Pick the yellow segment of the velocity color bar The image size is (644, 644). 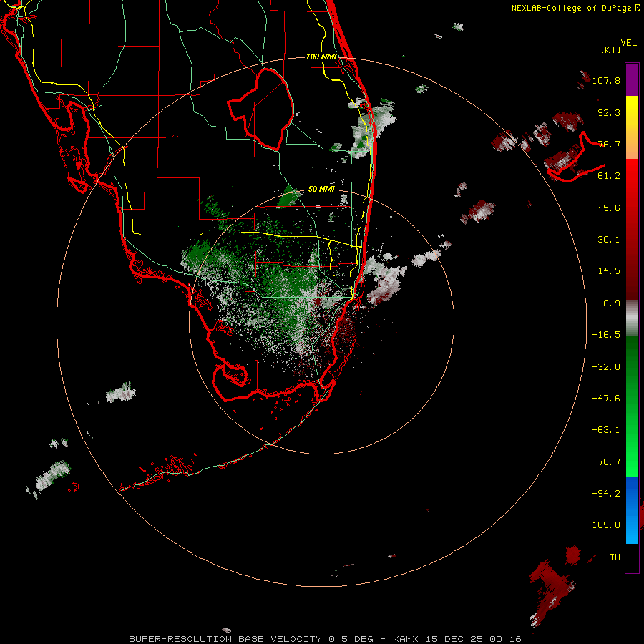point(632,111)
